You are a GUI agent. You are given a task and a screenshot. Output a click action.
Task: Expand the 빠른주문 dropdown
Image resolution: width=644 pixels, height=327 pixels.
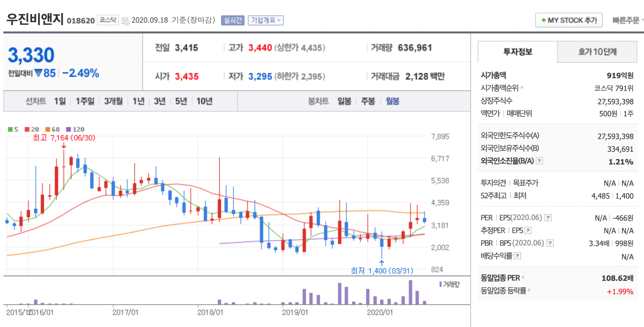627,20
